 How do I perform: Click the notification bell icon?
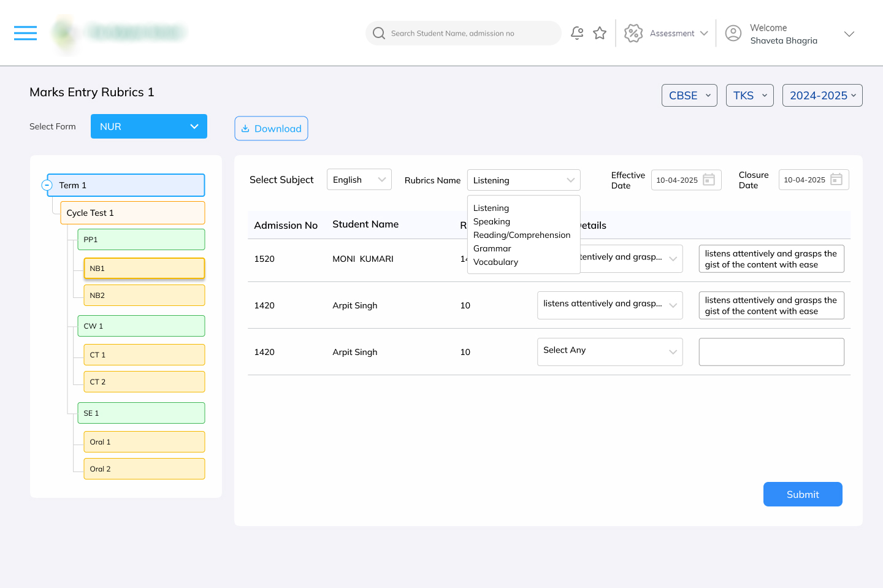click(577, 33)
